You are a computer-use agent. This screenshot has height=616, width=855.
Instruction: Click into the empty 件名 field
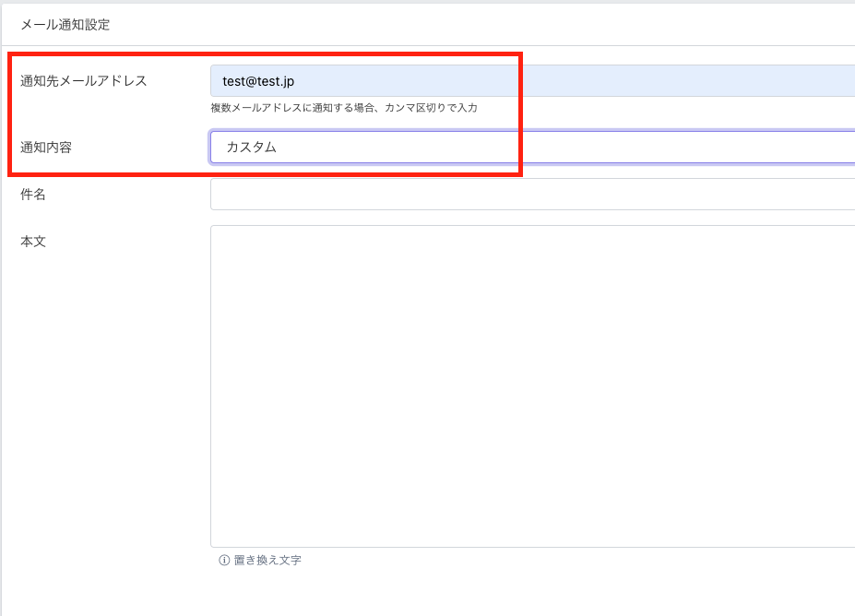pos(532,195)
